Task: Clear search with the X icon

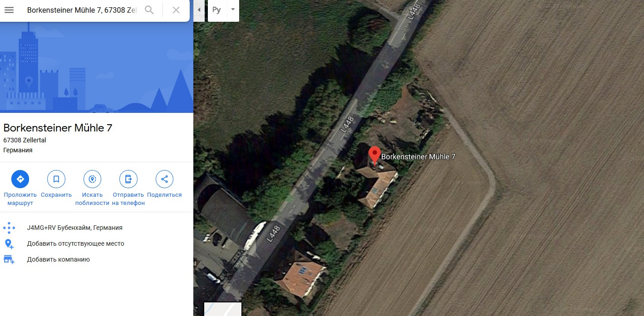Action: (176, 10)
